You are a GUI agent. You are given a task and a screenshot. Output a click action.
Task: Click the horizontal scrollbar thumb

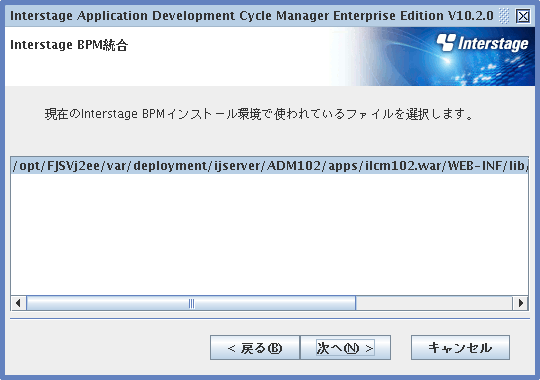pyautogui.click(x=191, y=303)
